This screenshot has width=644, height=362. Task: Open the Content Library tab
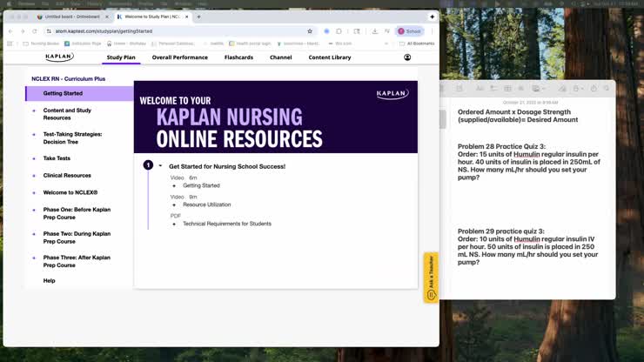pos(329,57)
